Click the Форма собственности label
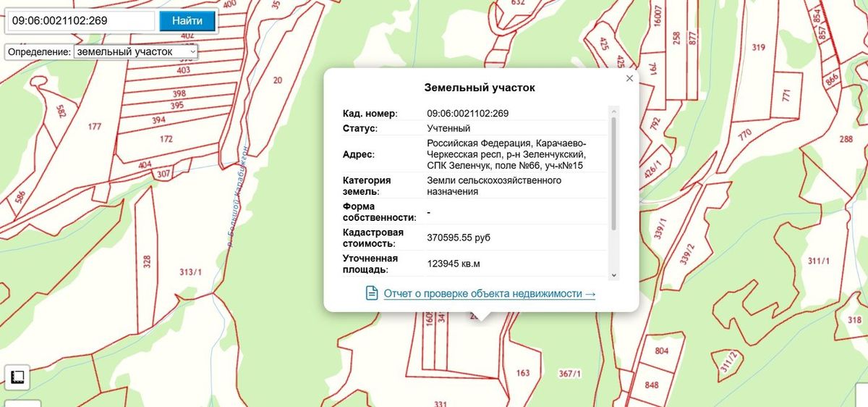Viewport: 868px width, 407px height. [x=380, y=211]
